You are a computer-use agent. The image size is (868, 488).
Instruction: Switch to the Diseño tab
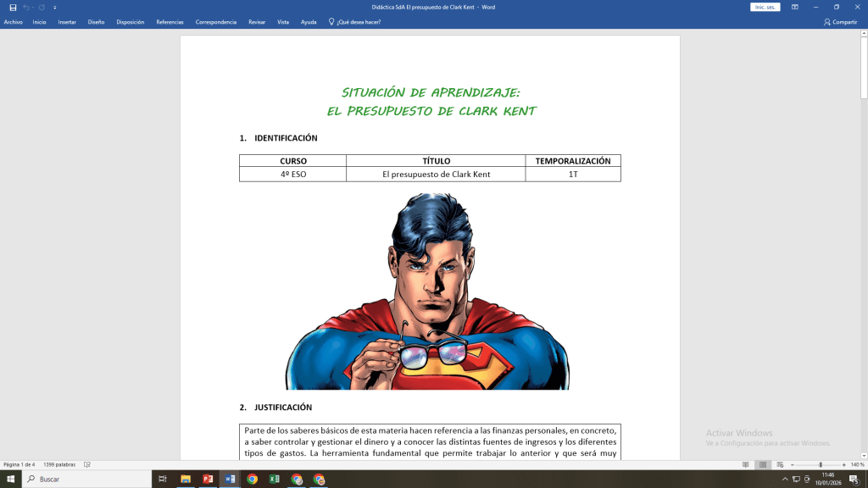click(x=96, y=22)
